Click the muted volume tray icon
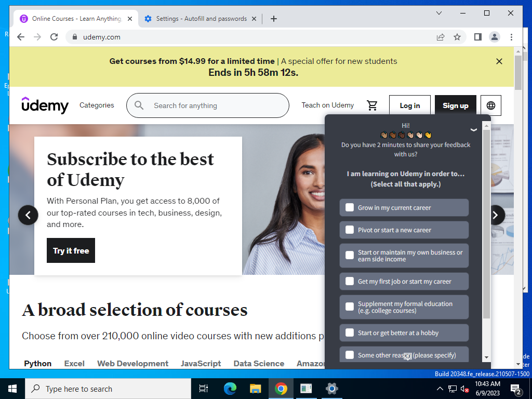This screenshot has width=532, height=399. click(464, 389)
